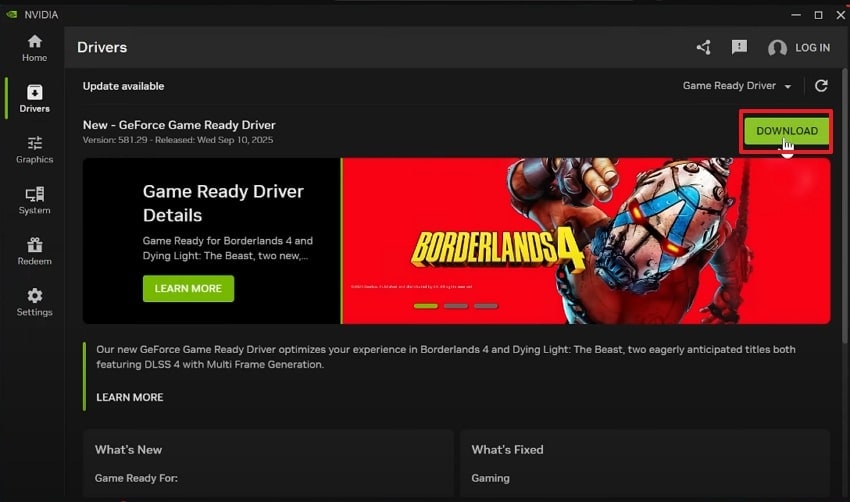
Task: Open the Graphics settings section
Action: click(x=34, y=150)
